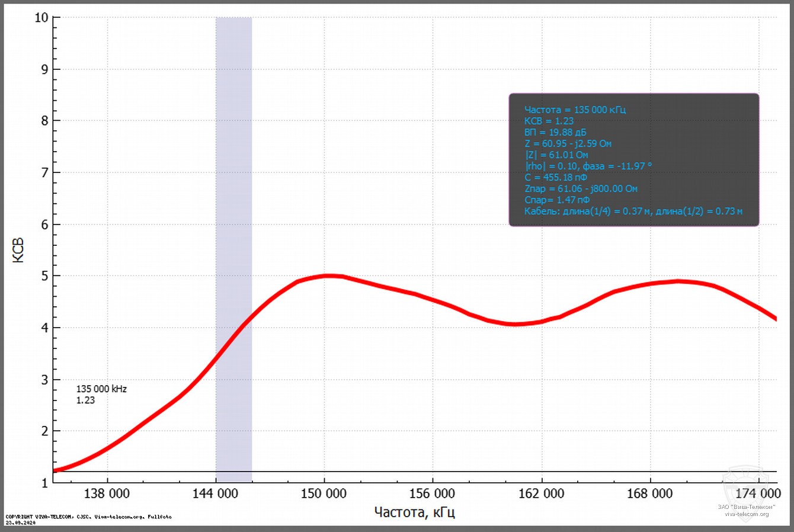Screen dimensions: 794x532
Task: Select the 'КСВ = 1.23' line in info box
Action: (549, 121)
